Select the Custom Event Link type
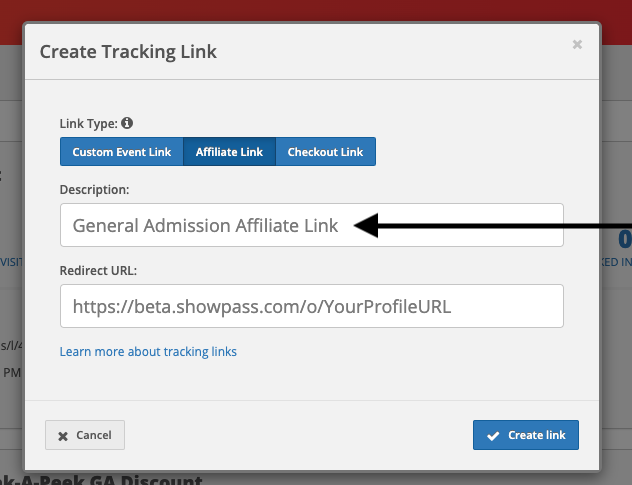The image size is (632, 485). (122, 152)
